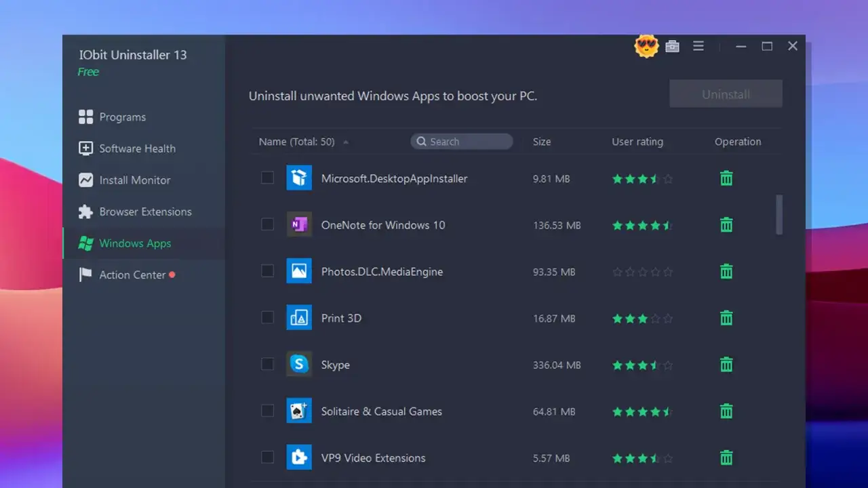
Task: Open the hamburger options menu
Action: pos(698,46)
